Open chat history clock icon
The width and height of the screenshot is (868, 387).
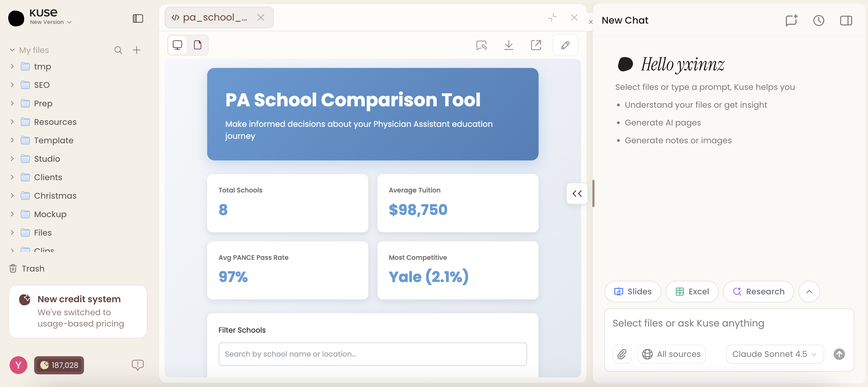[818, 21]
